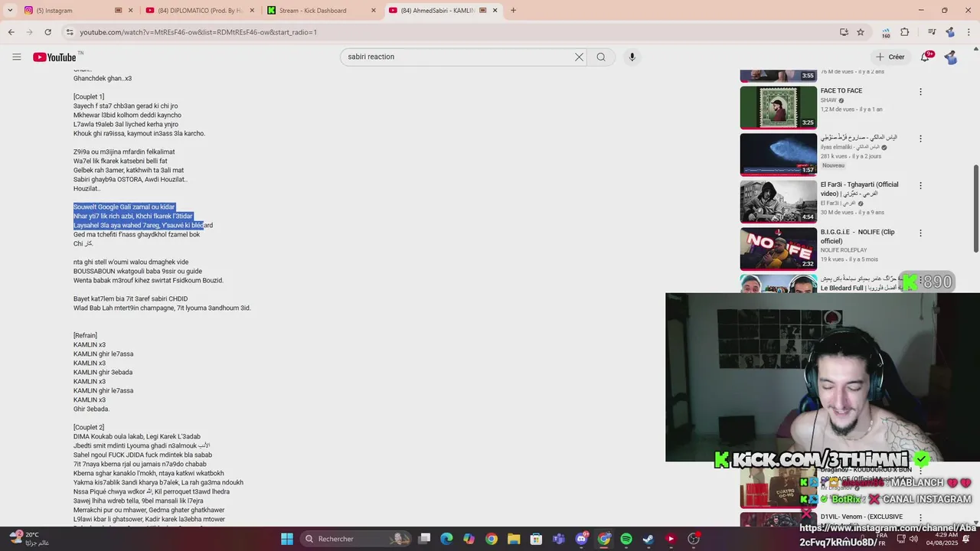Open Microsoft Teams from taskbar
Viewport: 980px width, 551px height.
[558, 539]
